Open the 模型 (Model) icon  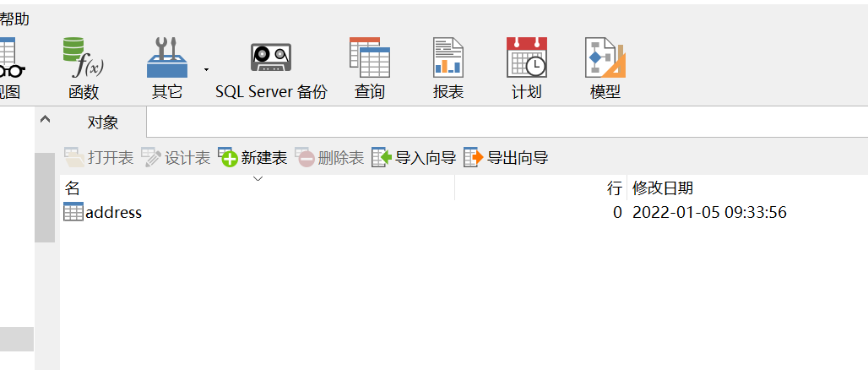pyautogui.click(x=605, y=68)
